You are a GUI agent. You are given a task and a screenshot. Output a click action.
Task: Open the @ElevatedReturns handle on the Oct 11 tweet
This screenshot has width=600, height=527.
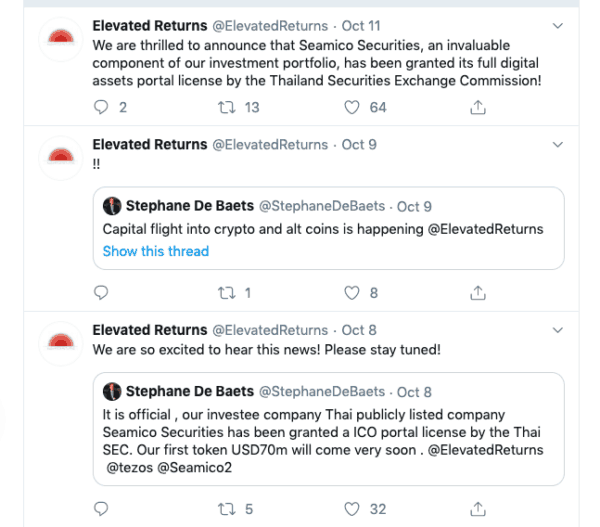[269, 25]
